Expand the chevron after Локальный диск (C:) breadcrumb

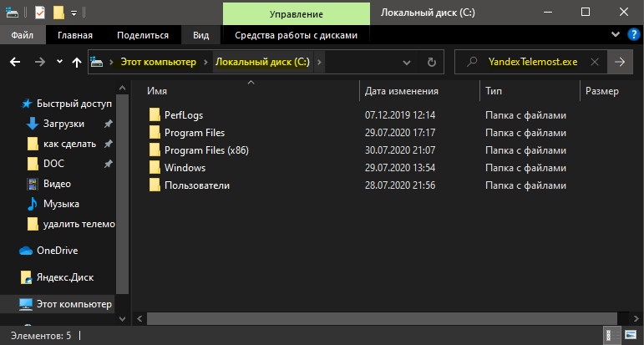click(320, 63)
